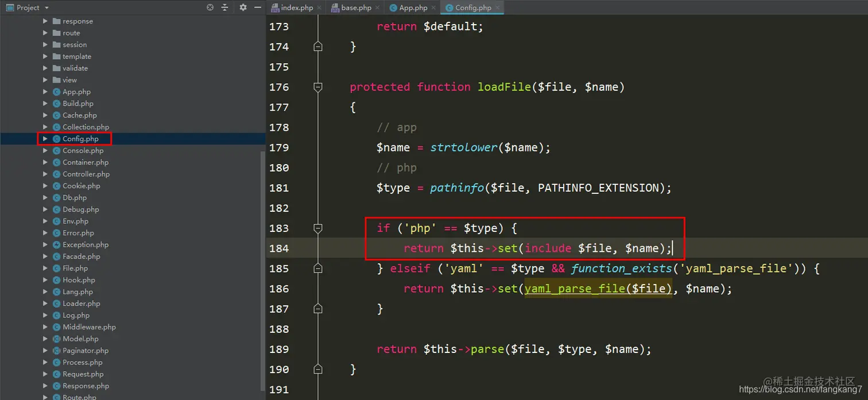Close the base.php tab
Image resolution: width=868 pixels, height=400 pixels.
[x=378, y=7]
